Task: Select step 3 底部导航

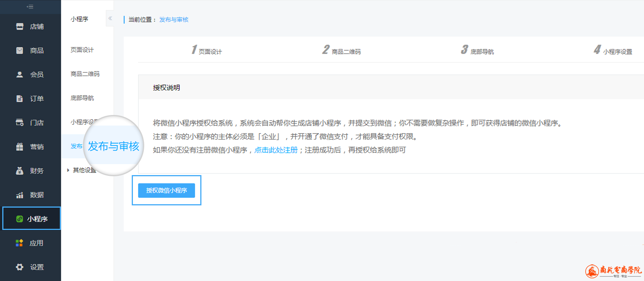Action: pyautogui.click(x=477, y=50)
